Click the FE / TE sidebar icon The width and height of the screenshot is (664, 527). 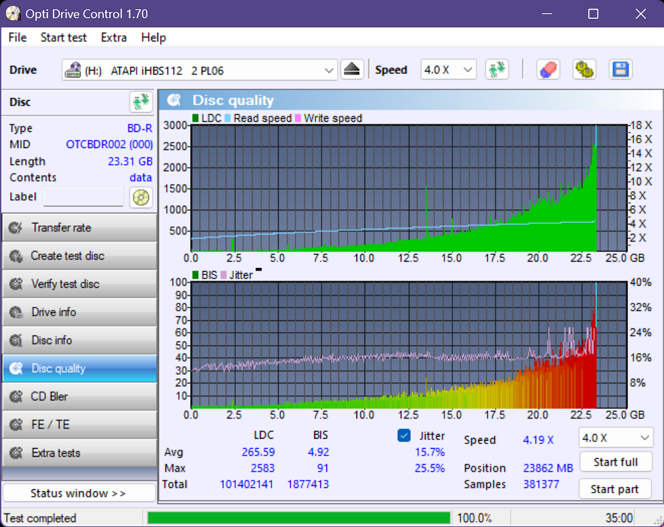(x=16, y=424)
